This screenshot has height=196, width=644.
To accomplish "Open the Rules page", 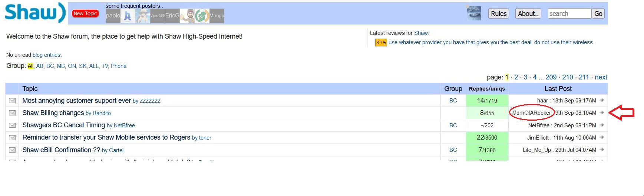I will 499,14.
